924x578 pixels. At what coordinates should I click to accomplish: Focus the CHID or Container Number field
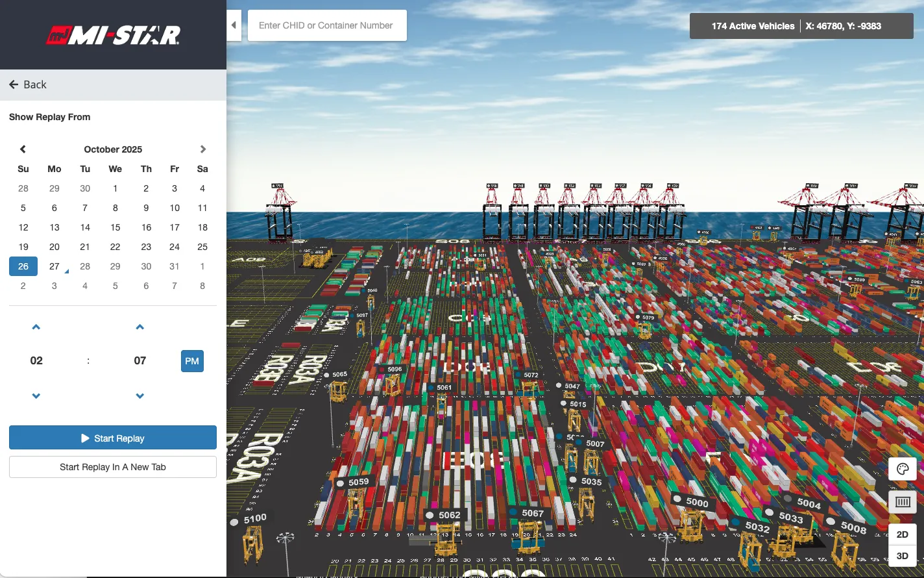[327, 25]
